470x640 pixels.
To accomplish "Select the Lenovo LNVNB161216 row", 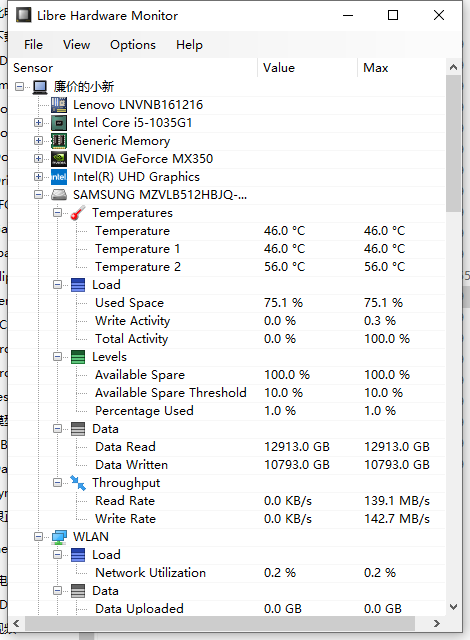I will pyautogui.click(x=227, y=105).
